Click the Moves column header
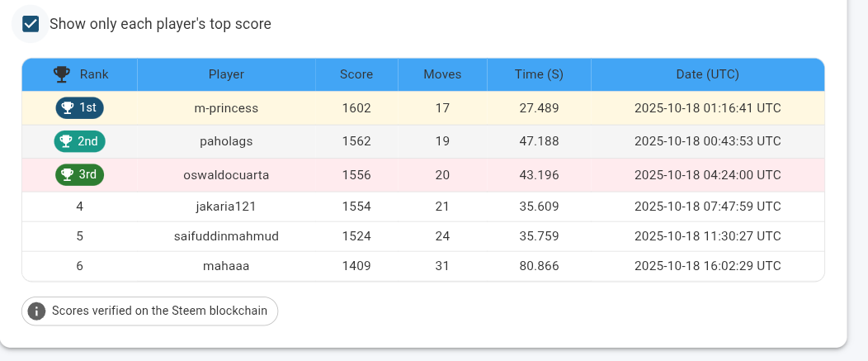 tap(442, 74)
